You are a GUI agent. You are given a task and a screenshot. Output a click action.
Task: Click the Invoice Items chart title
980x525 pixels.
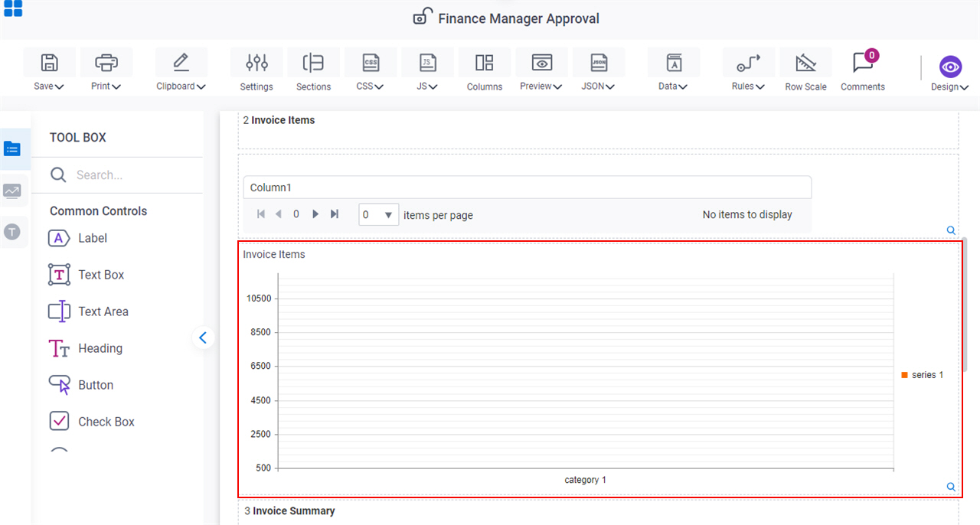click(274, 254)
